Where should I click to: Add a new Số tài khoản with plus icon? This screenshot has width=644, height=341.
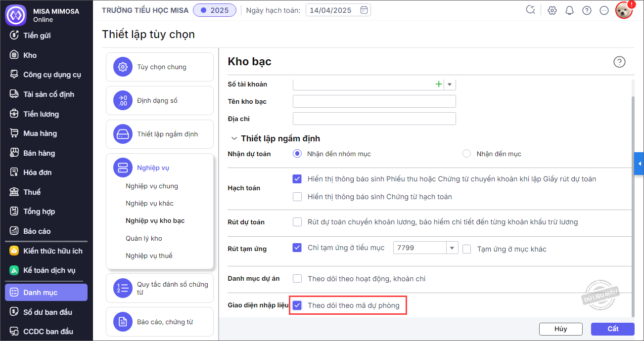tap(438, 85)
